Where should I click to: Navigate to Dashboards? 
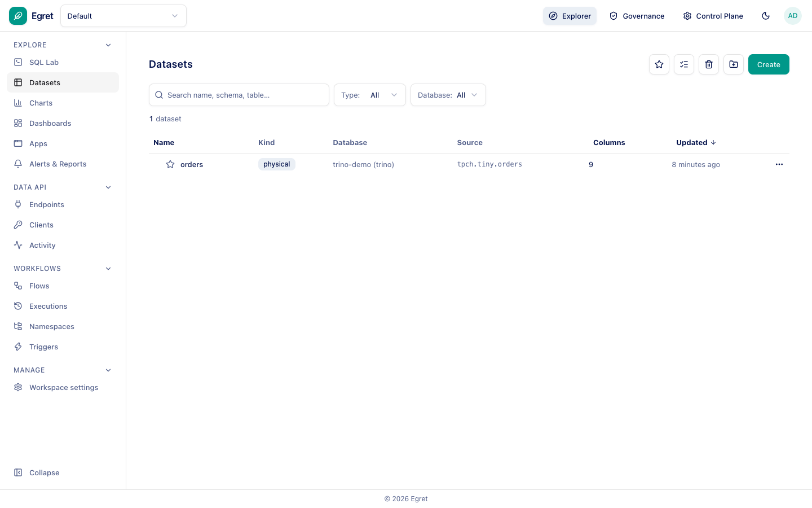(x=63, y=123)
